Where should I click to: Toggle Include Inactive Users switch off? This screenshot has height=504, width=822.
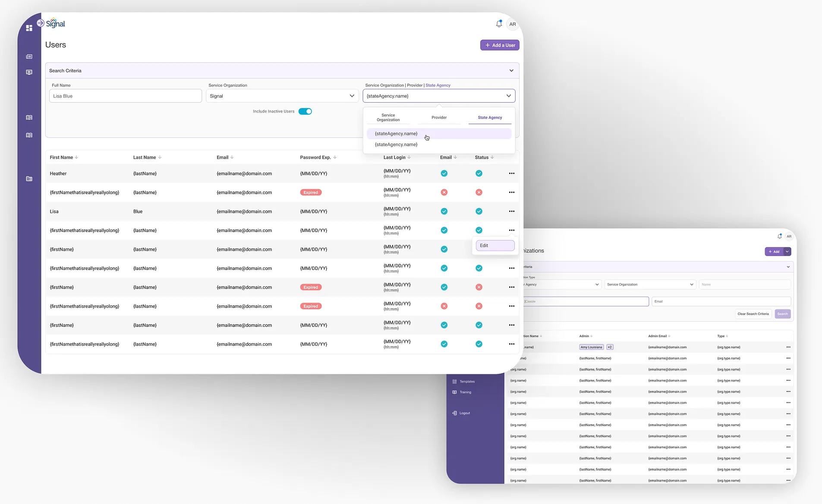pos(305,111)
